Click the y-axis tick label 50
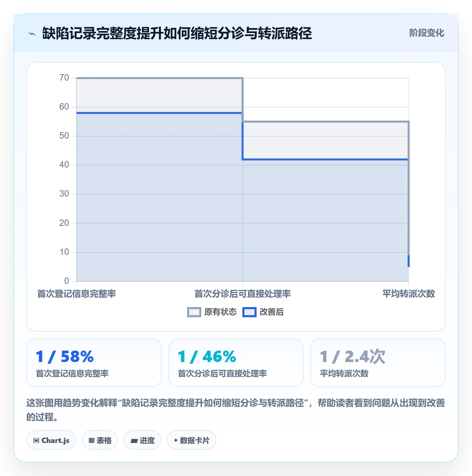 [x=64, y=136]
